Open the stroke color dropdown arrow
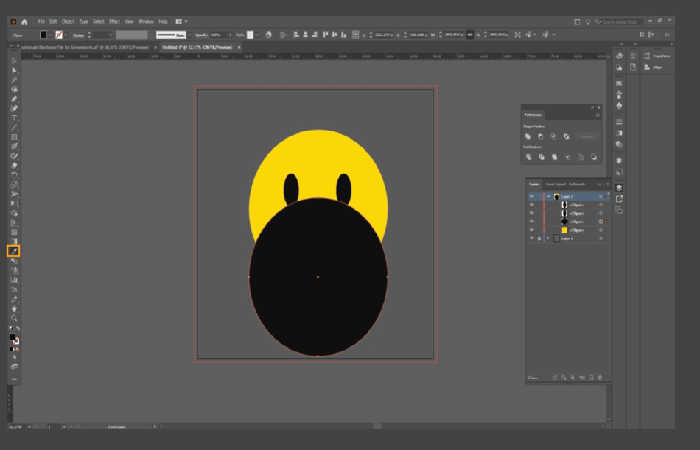The width and height of the screenshot is (700, 450). click(66, 35)
